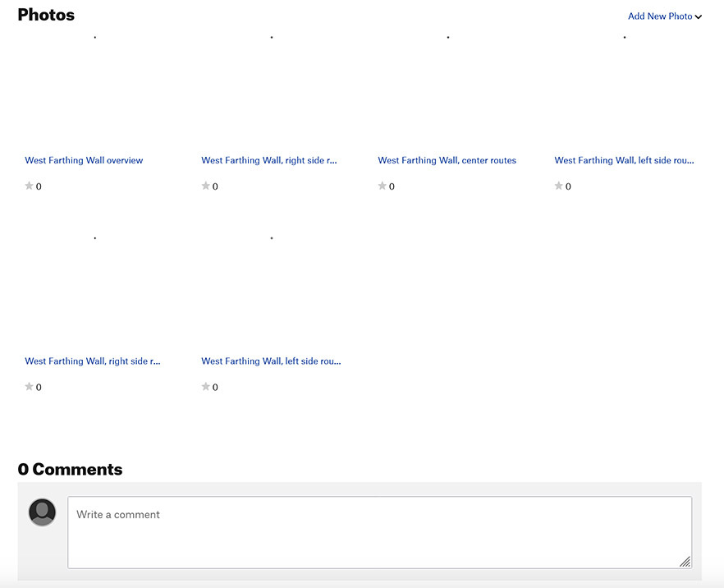The width and height of the screenshot is (724, 588).
Task: Open the West Farthing Wall overview link
Action: click(84, 160)
